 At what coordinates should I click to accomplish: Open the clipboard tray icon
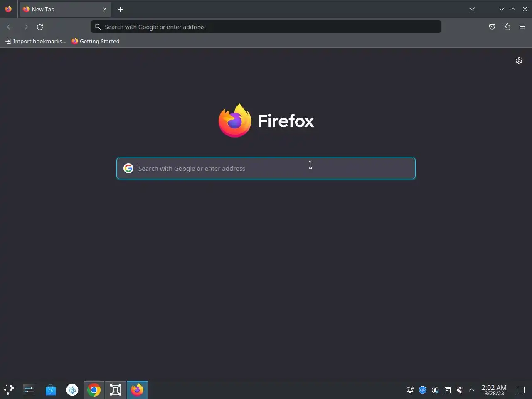(x=448, y=390)
